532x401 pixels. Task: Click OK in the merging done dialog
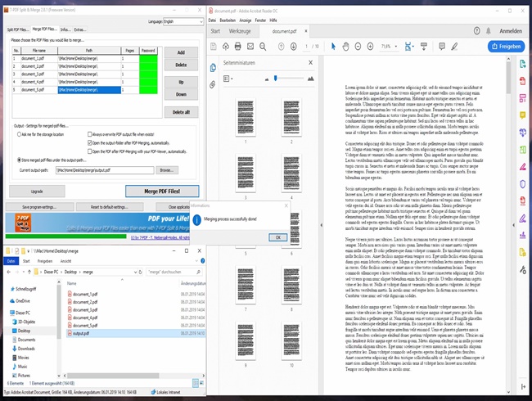tap(278, 237)
